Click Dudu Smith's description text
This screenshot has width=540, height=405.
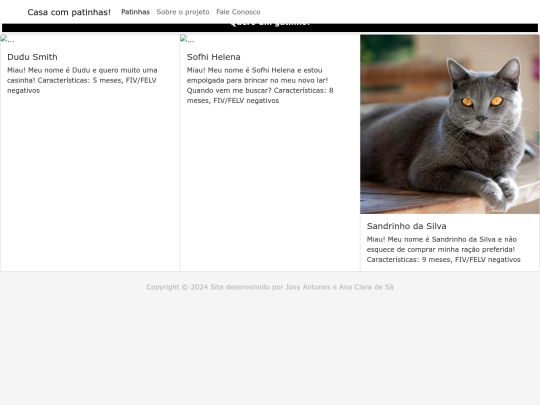tap(82, 80)
